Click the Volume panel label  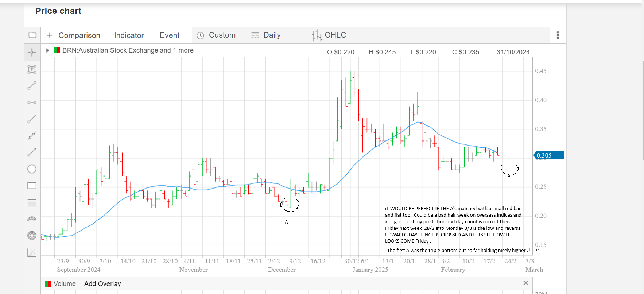pos(65,284)
